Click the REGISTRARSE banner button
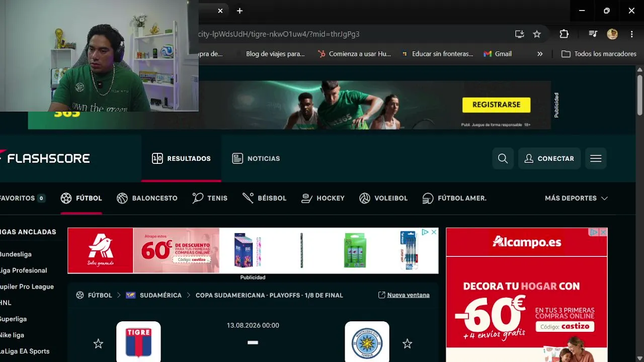This screenshot has height=362, width=644. (x=496, y=105)
